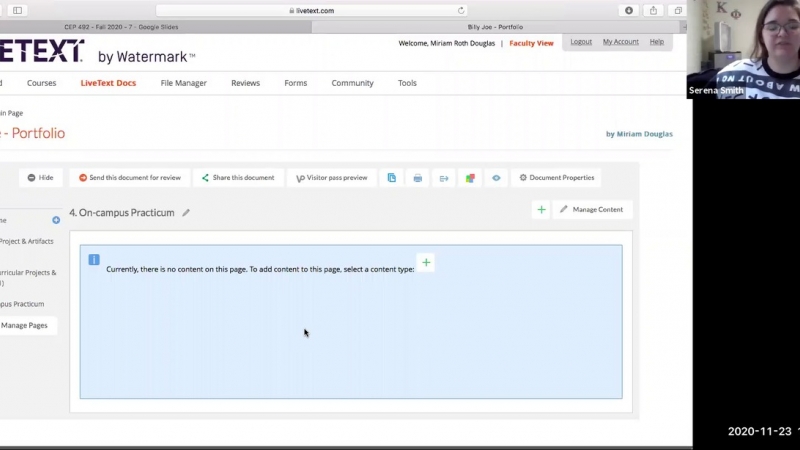Click Safari address bar showing livetext.com
Viewport: 800px width, 450px height.
pos(312,10)
